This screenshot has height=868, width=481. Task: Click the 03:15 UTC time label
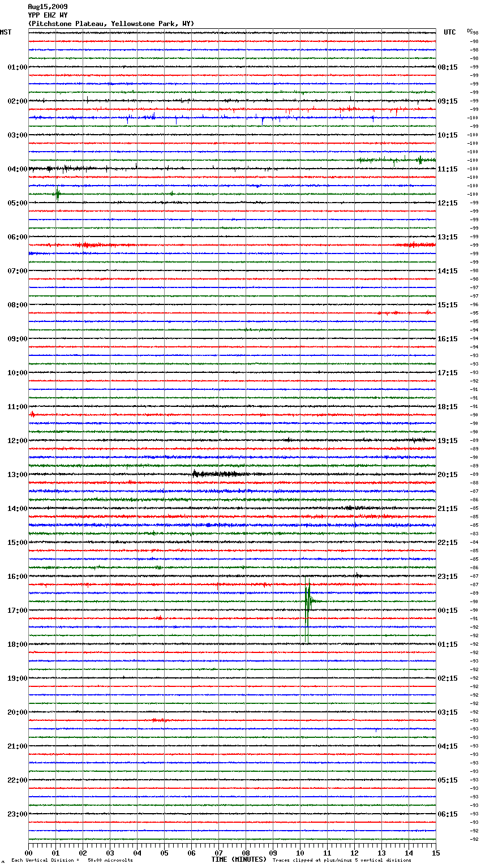pos(448,712)
